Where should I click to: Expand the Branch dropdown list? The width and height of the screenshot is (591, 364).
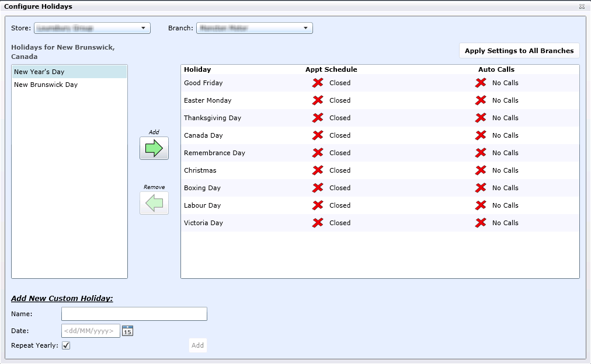click(254, 28)
